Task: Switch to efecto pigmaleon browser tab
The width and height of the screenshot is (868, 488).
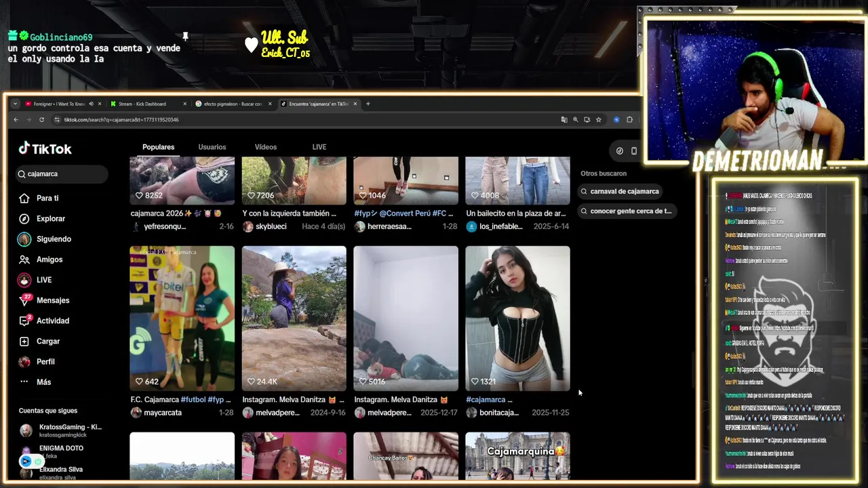Action: pos(233,104)
